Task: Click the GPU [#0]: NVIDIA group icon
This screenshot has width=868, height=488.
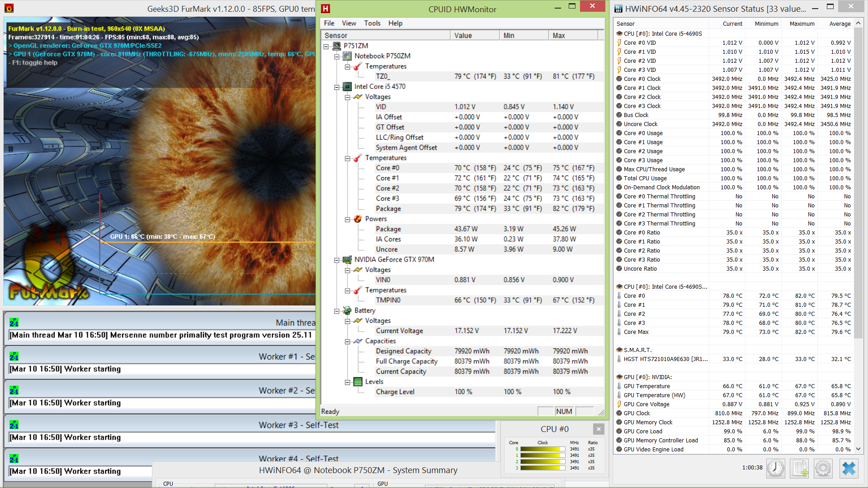Action: 619,377
